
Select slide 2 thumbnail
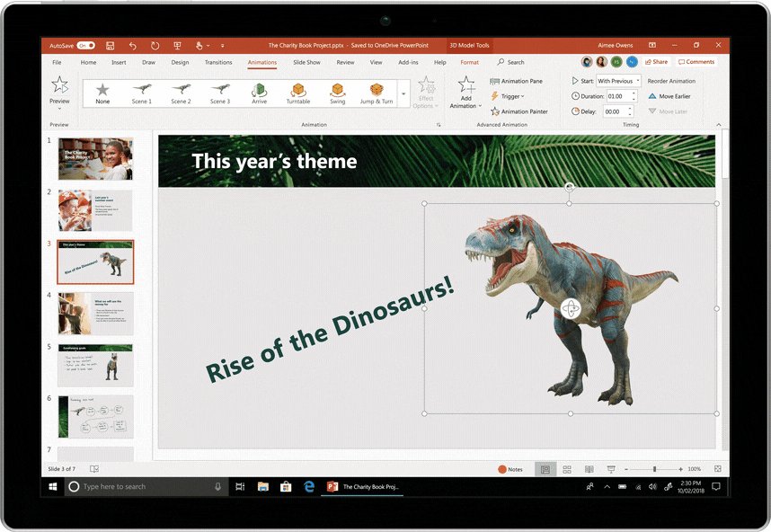[95, 210]
